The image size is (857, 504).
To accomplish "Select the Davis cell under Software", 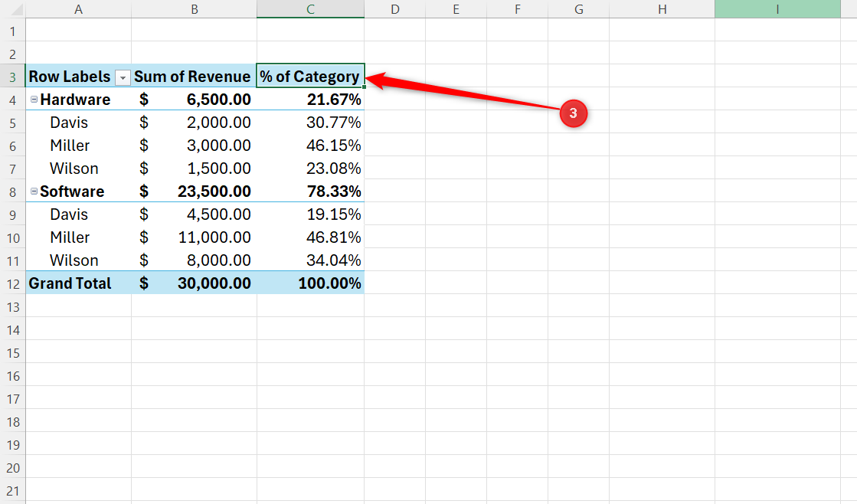I will coord(79,214).
